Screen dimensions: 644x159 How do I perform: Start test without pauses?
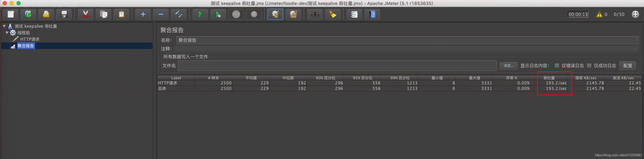click(218, 14)
